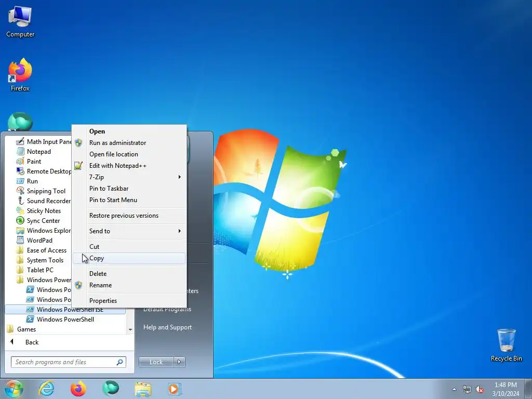532x399 pixels.
Task: Open Sync Center entry
Action: 43,220
